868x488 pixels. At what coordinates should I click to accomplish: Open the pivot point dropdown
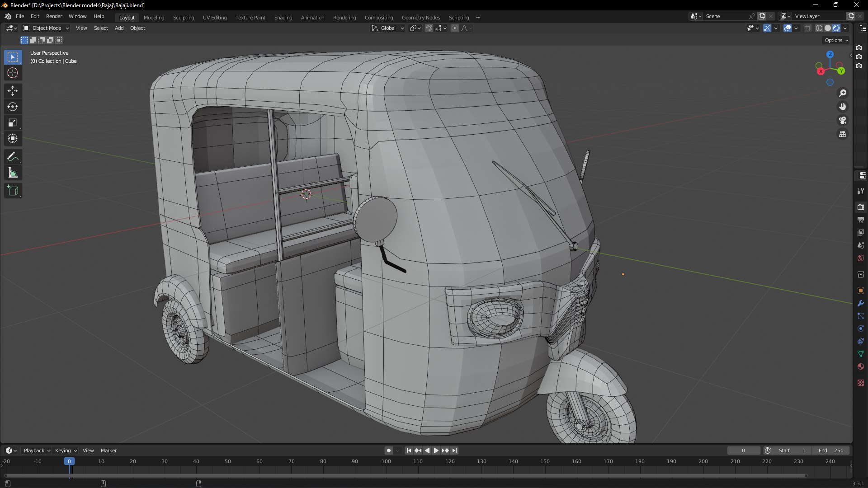(415, 28)
